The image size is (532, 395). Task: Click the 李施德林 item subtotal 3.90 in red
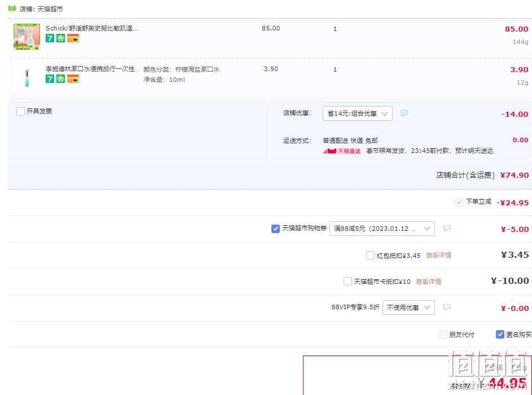coord(519,70)
